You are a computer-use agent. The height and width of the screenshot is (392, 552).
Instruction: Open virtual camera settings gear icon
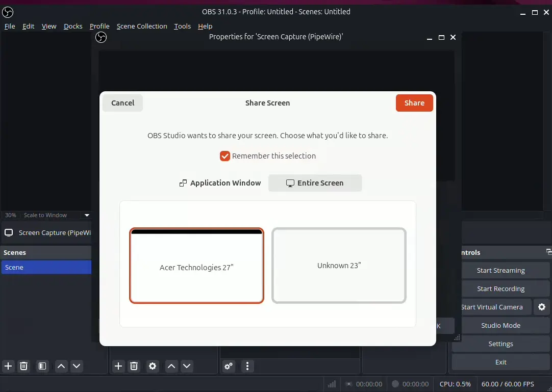click(541, 307)
